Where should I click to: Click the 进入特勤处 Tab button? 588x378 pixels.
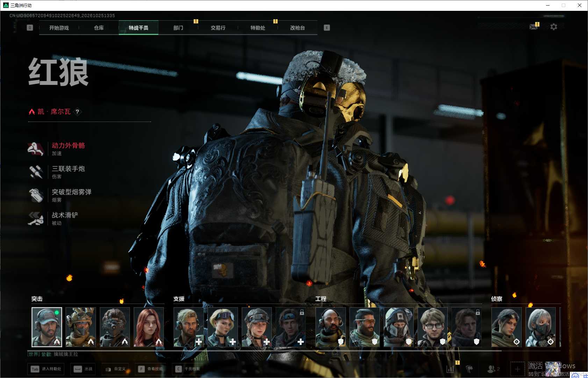pos(46,369)
